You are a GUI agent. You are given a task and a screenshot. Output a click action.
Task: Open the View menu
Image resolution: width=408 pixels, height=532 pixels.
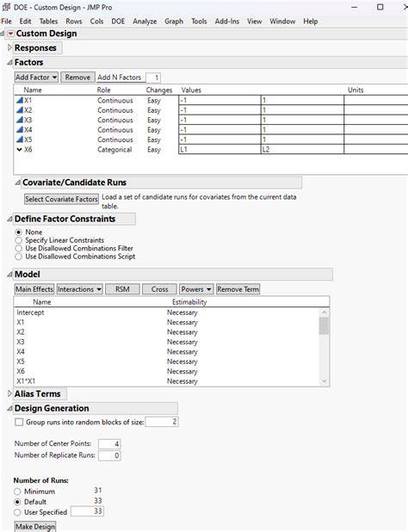click(255, 21)
